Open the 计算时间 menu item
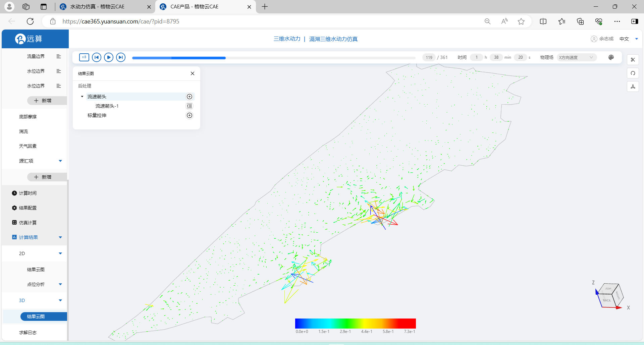Viewport: 644px width, 345px height. [28, 193]
